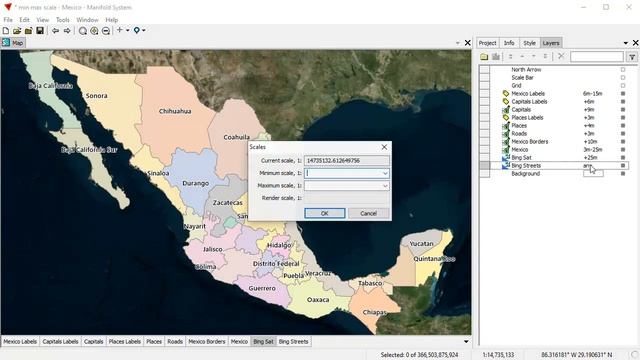Screen dimensions: 640x360
Task: Click the Layers pane folder icon
Action: pyautogui.click(x=484, y=57)
